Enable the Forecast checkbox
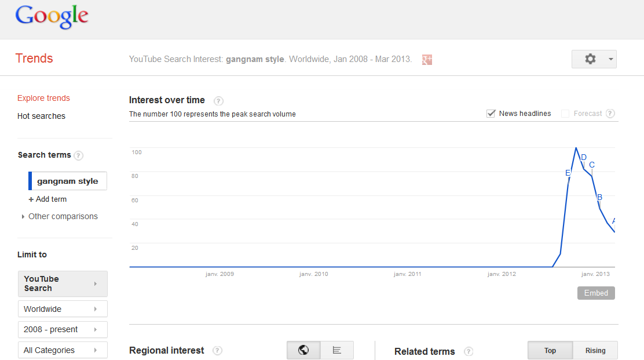The width and height of the screenshot is (644, 360). [x=565, y=114]
